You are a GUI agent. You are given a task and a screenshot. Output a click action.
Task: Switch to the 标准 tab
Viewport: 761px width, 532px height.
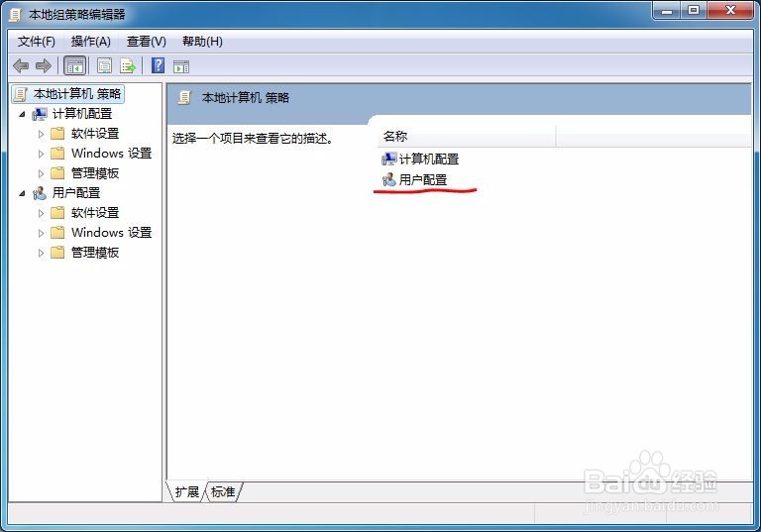tap(223, 491)
